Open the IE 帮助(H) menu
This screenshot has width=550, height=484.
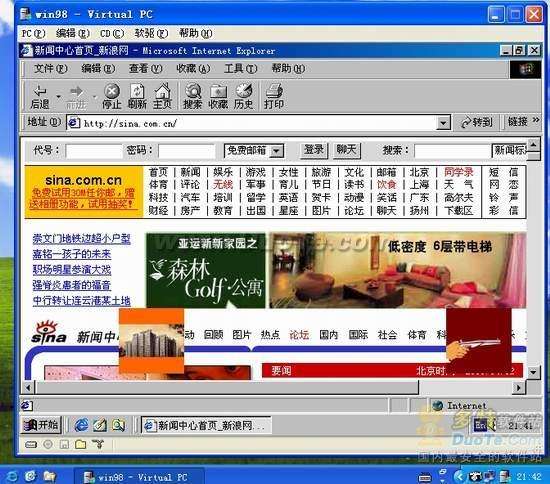288,68
